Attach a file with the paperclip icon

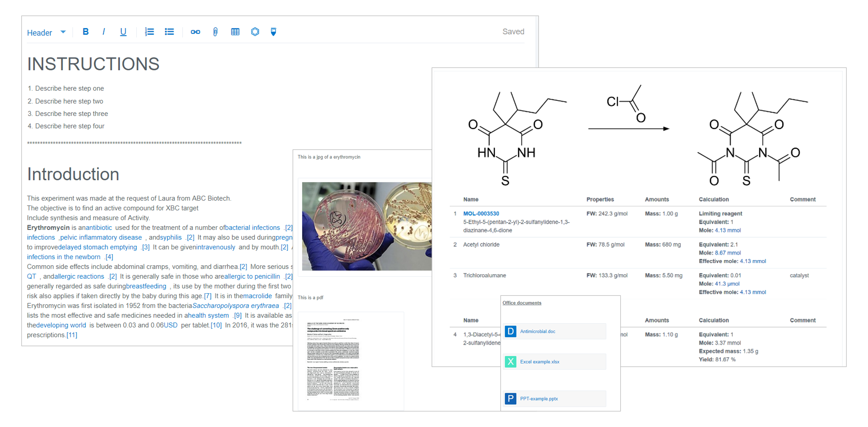point(215,32)
